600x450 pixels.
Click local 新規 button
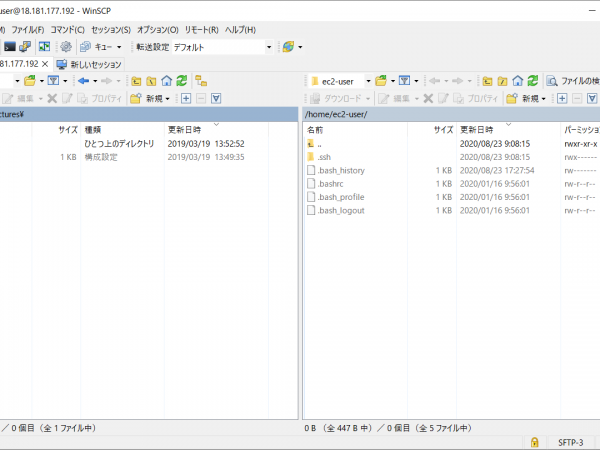click(147, 99)
